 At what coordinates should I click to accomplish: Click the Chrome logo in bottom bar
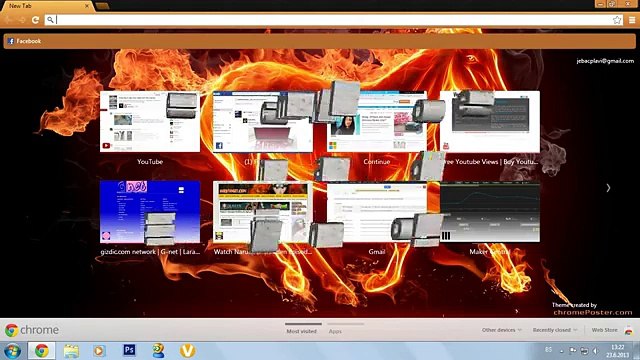point(32,330)
